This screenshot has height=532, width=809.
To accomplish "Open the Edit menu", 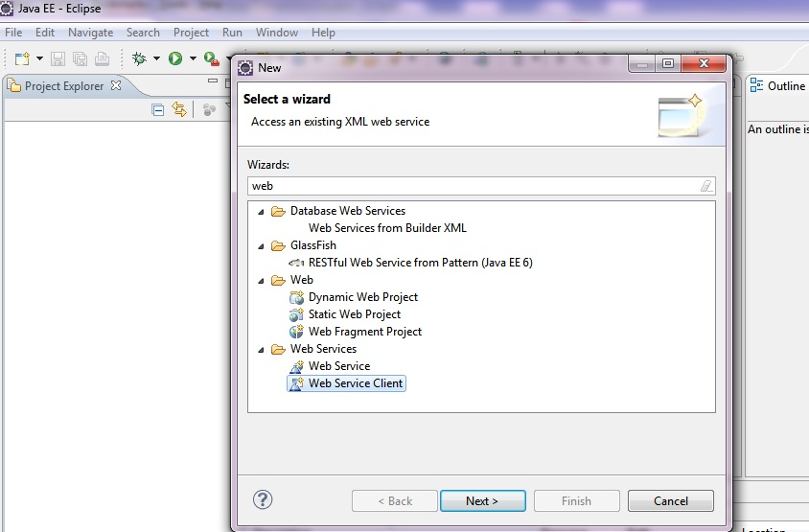I will (x=45, y=33).
